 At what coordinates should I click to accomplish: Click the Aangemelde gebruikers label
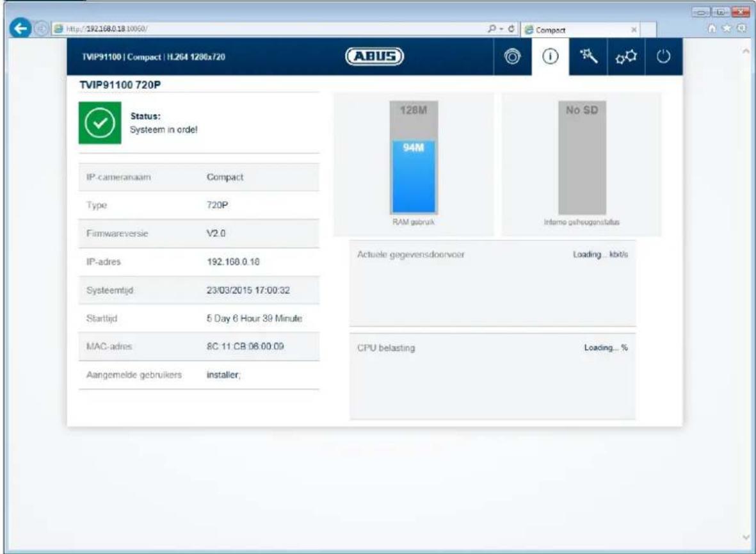(134, 375)
